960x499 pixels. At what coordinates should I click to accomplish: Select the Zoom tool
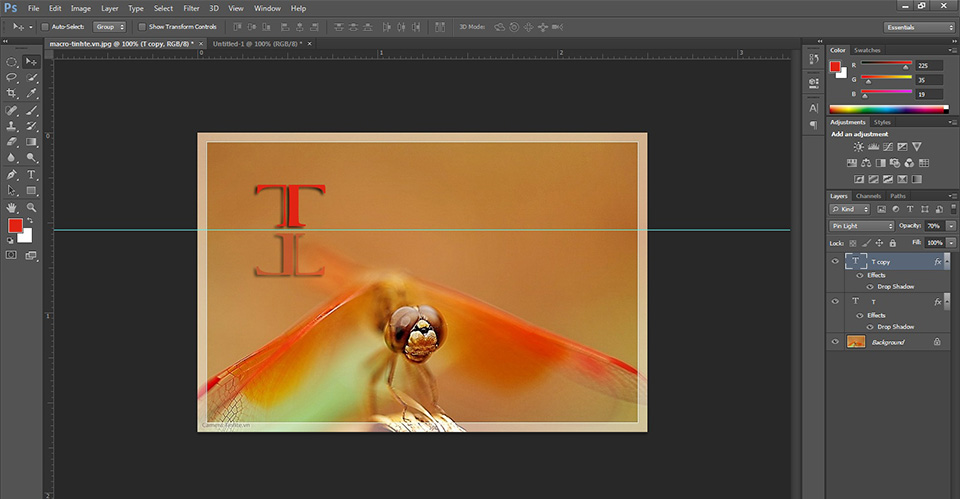click(31, 208)
